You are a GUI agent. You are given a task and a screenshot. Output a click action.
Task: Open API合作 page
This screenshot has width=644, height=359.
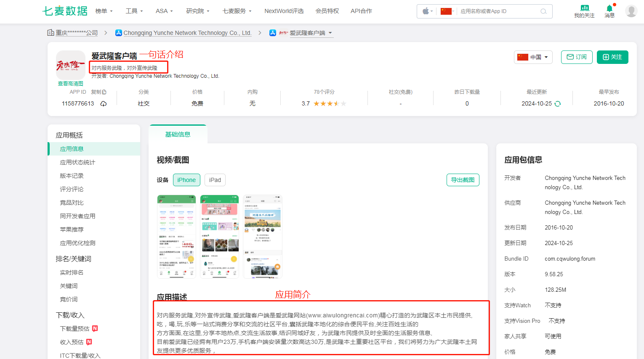tap(361, 11)
